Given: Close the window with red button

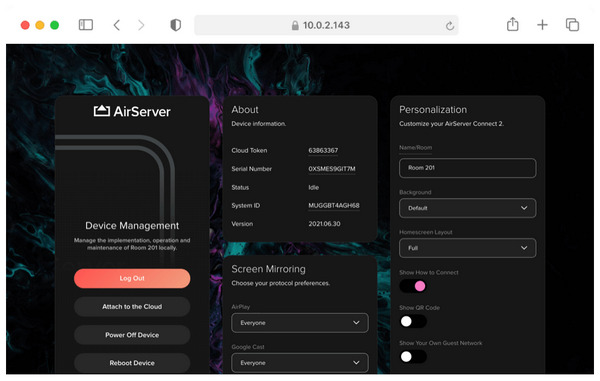Looking at the screenshot, I should point(25,25).
